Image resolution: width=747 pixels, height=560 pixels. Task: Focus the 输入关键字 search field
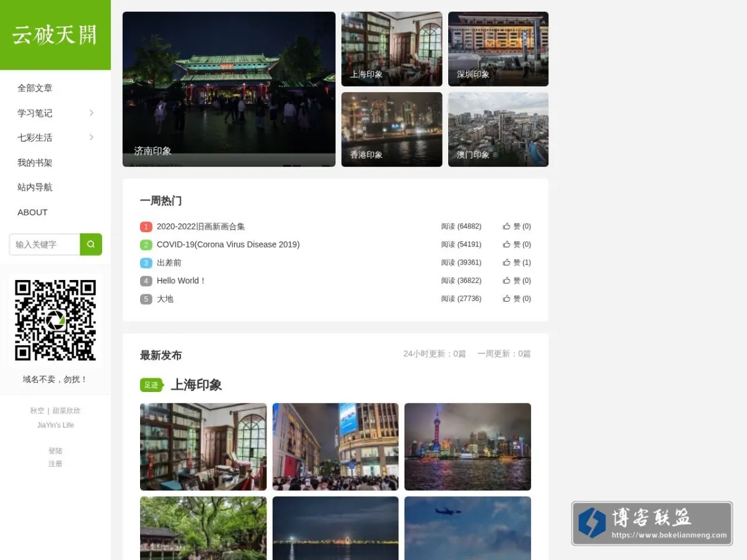[x=45, y=245]
